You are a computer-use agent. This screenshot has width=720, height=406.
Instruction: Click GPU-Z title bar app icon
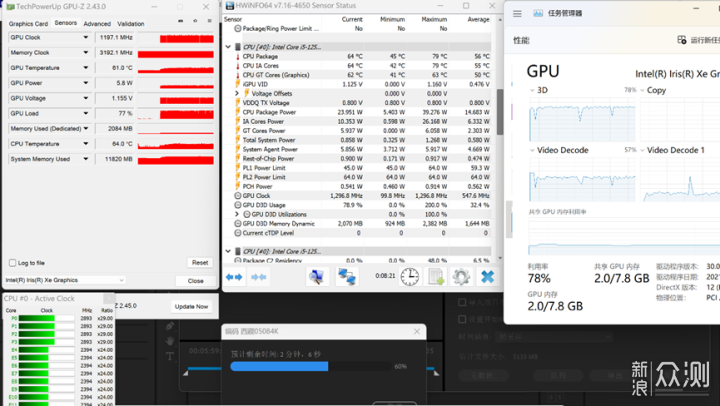10,7
